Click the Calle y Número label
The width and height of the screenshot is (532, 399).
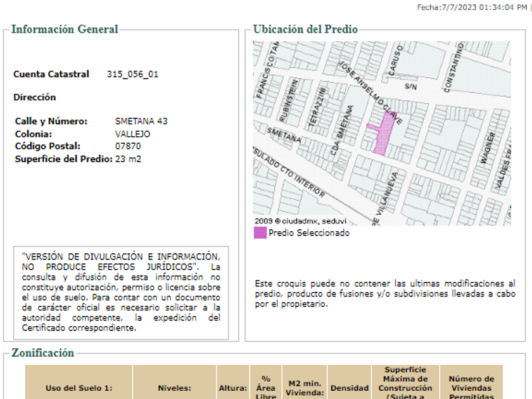pyautogui.click(x=51, y=121)
